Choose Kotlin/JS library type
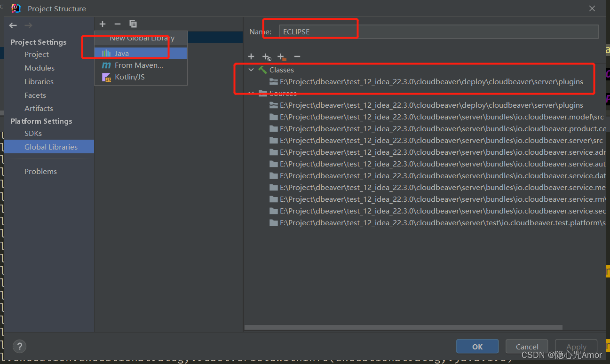This screenshot has height=364, width=610. 141,77
